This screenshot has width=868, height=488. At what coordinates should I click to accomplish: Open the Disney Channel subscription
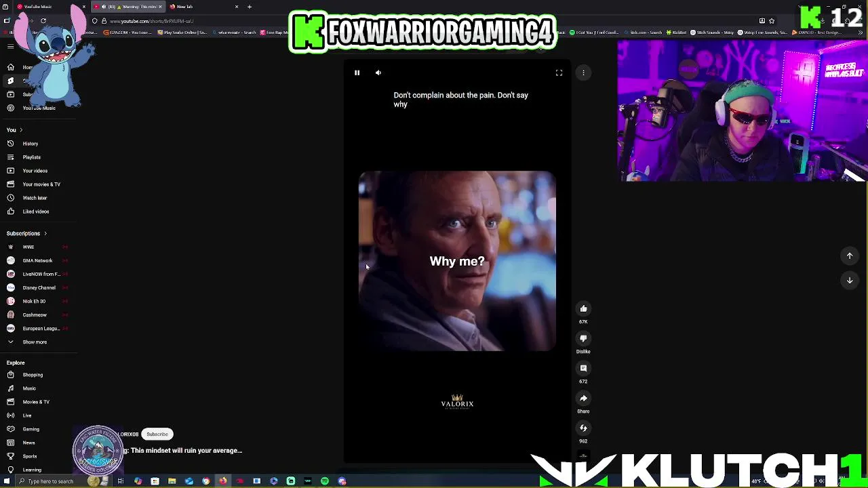tap(39, 287)
